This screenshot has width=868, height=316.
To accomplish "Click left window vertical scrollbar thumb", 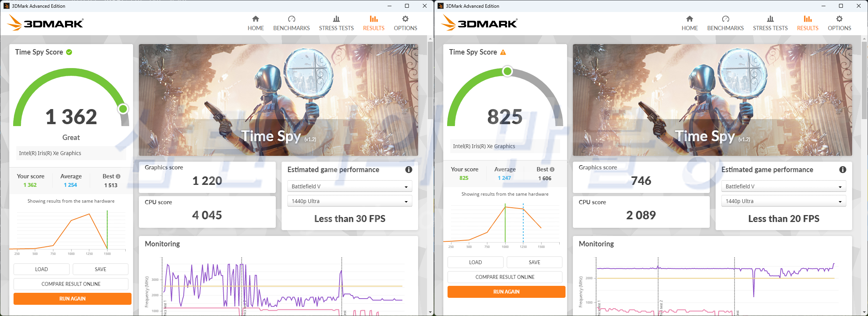I will [430, 80].
